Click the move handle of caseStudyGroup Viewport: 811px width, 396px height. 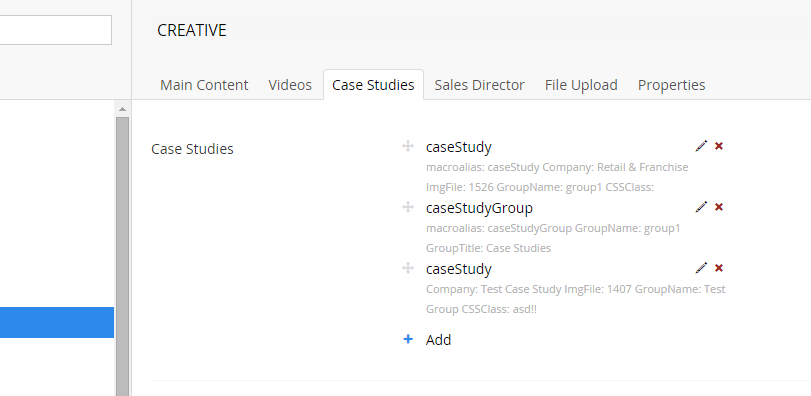click(408, 207)
